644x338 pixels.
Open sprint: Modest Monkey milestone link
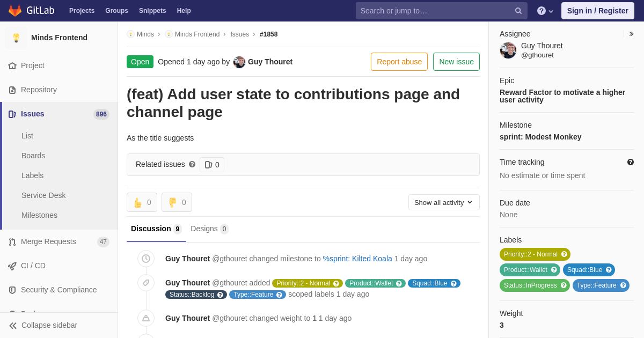click(x=540, y=137)
